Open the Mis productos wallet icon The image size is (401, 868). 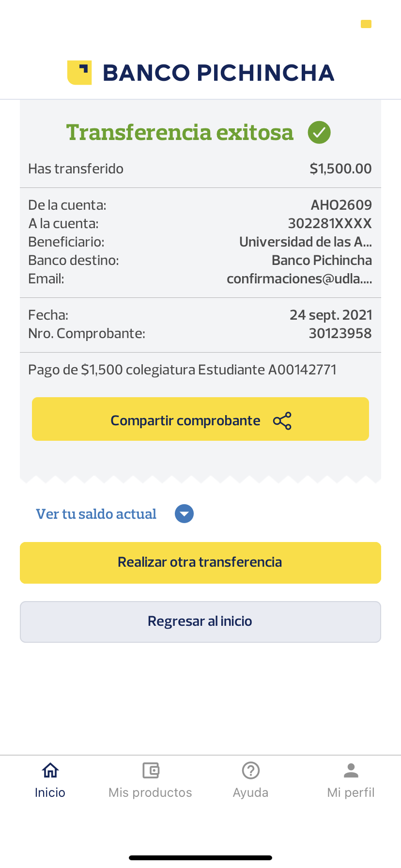coord(151,770)
